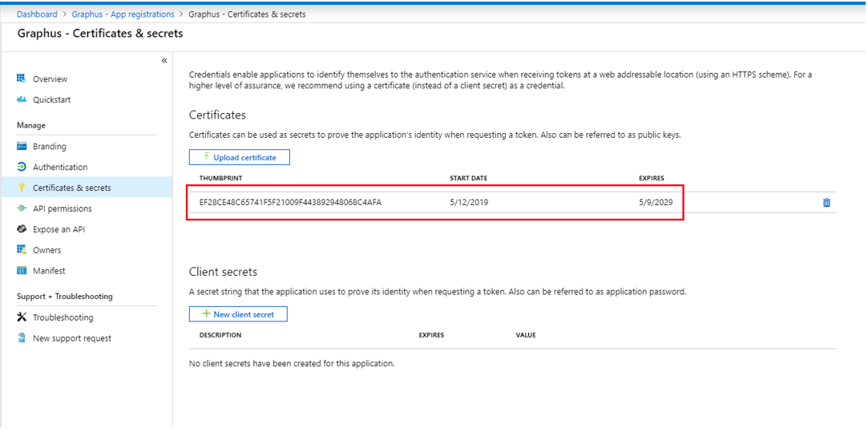Click the Branding icon
This screenshot has height=432, width=868.
tap(22, 146)
